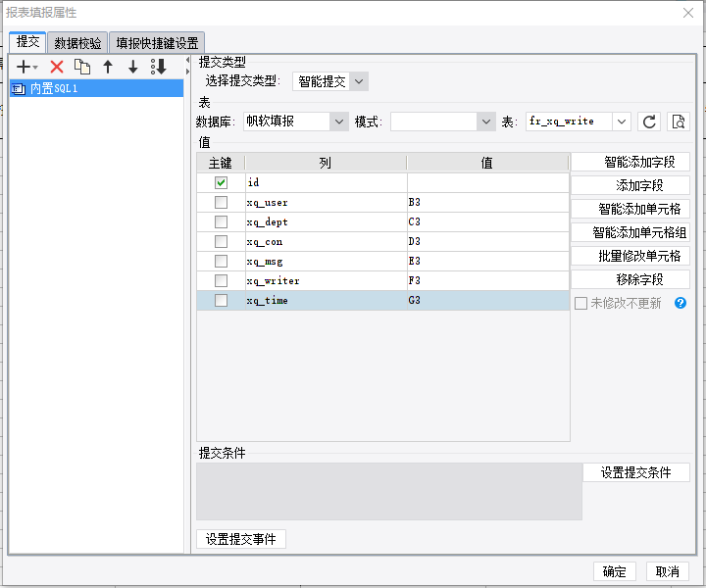Click 智能添加单元格组 button
Viewport: 706px width, 588px height.
(630, 232)
